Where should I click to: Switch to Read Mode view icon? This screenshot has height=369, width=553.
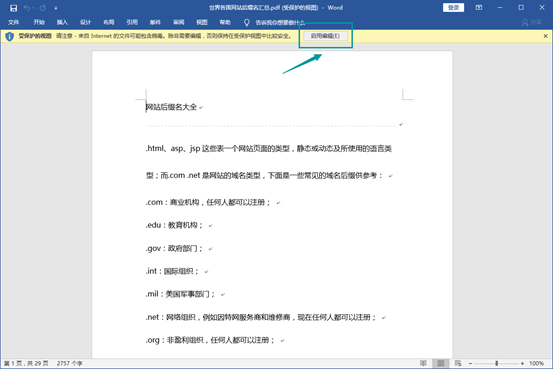pyautogui.click(x=423, y=363)
